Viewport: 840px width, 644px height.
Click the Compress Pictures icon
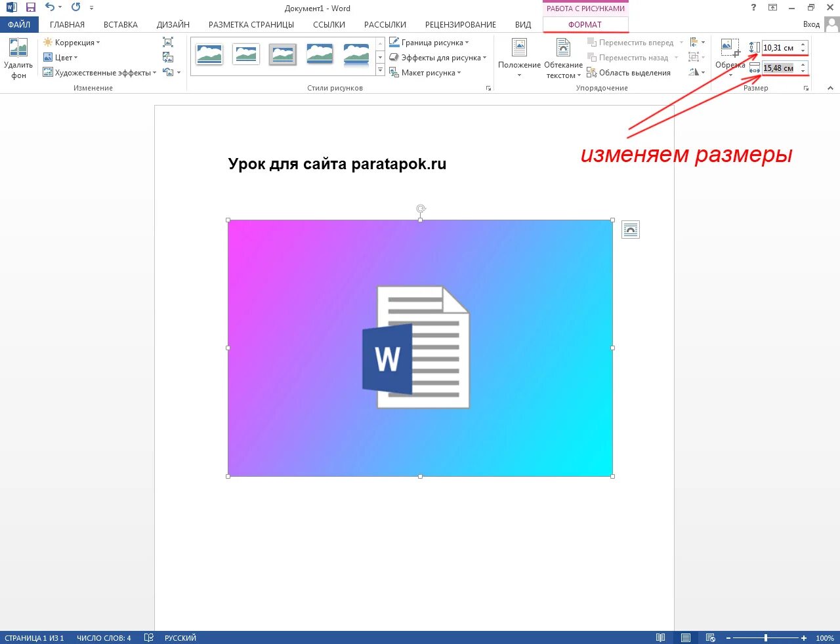(x=168, y=43)
